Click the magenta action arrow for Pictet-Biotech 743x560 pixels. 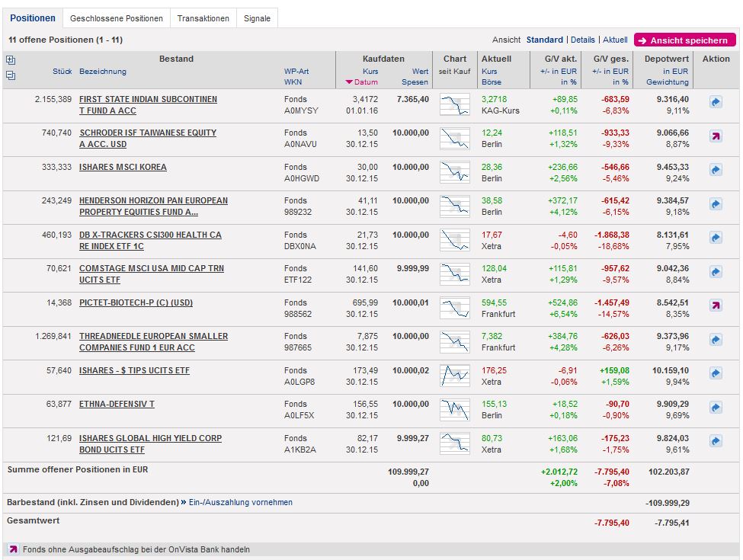(716, 306)
